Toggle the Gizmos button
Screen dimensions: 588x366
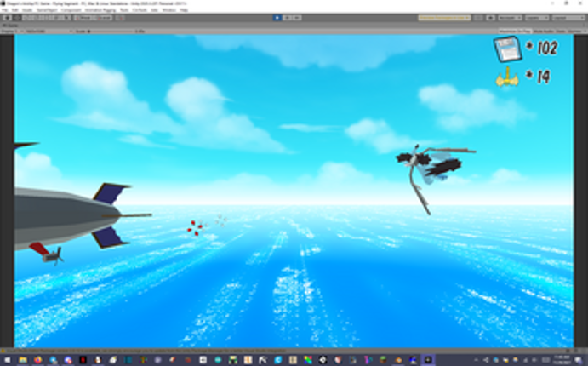(x=576, y=31)
